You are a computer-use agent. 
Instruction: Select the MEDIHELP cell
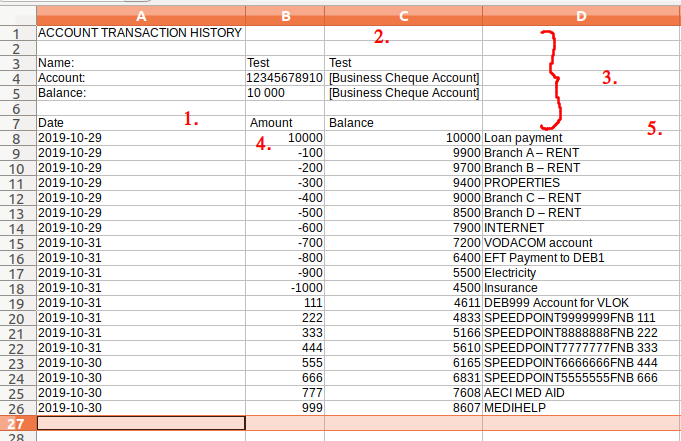pyautogui.click(x=581, y=408)
